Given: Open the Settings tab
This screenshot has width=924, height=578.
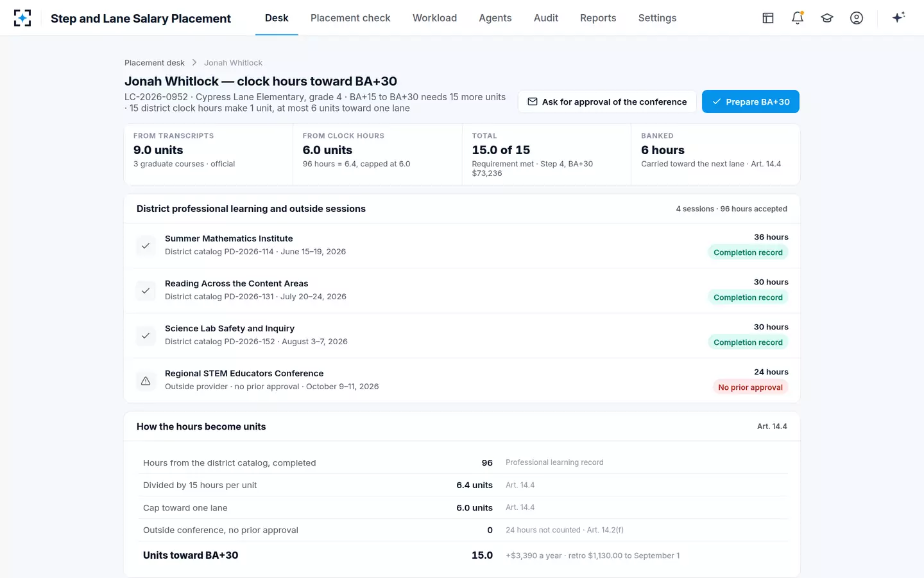Looking at the screenshot, I should click(657, 18).
